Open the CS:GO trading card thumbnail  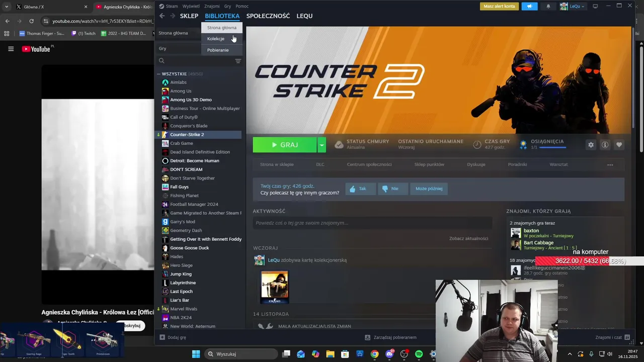(x=274, y=287)
